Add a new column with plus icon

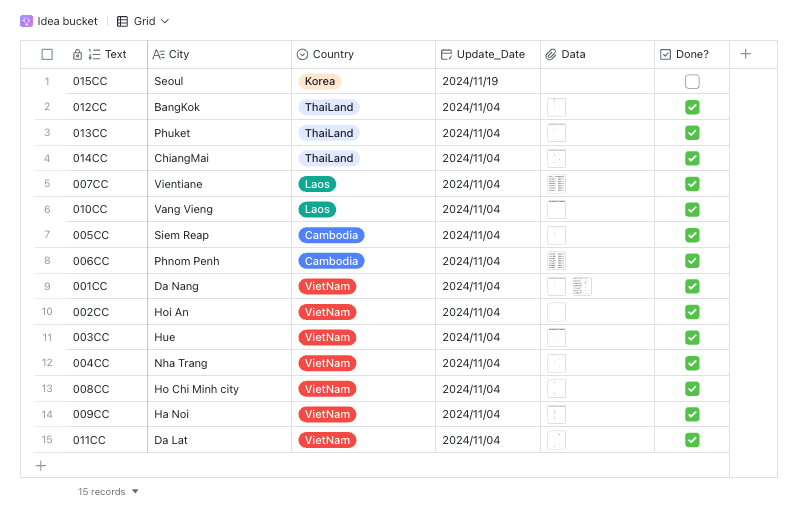745,54
